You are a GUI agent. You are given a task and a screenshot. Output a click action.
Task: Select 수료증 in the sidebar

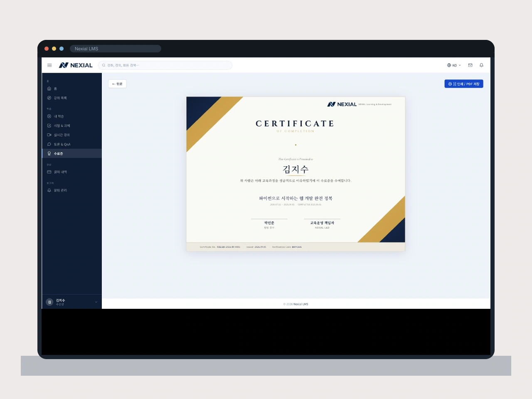pyautogui.click(x=72, y=153)
